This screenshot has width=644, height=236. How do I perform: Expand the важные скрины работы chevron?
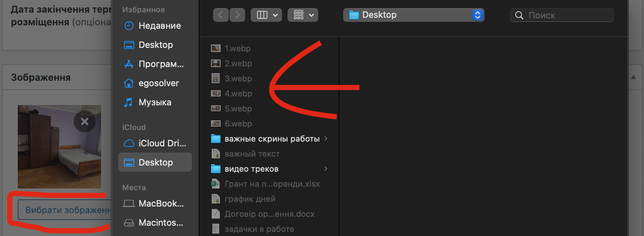pos(326,139)
